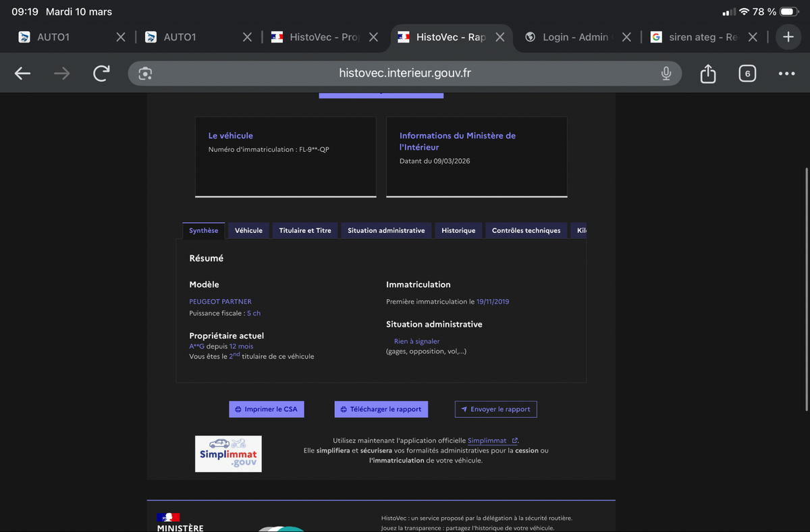Open the three-dot browser menu

pyautogui.click(x=786, y=73)
